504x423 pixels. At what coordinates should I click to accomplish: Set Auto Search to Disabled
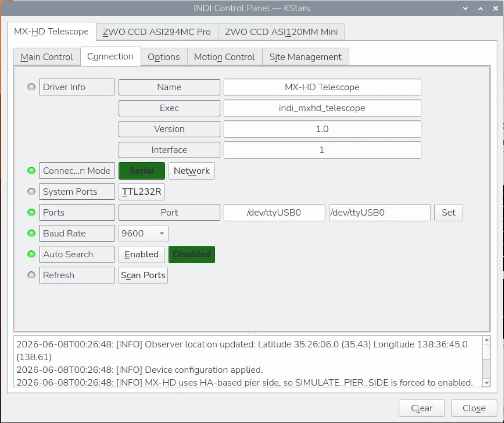(192, 254)
